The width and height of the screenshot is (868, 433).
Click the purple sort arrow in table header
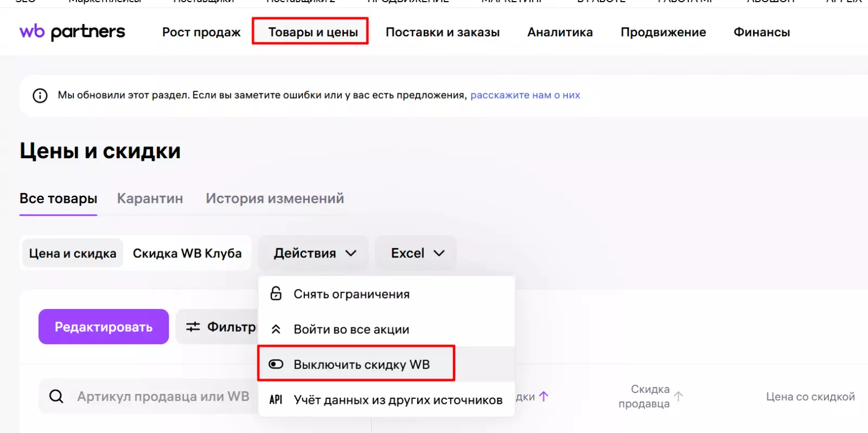pyautogui.click(x=544, y=397)
